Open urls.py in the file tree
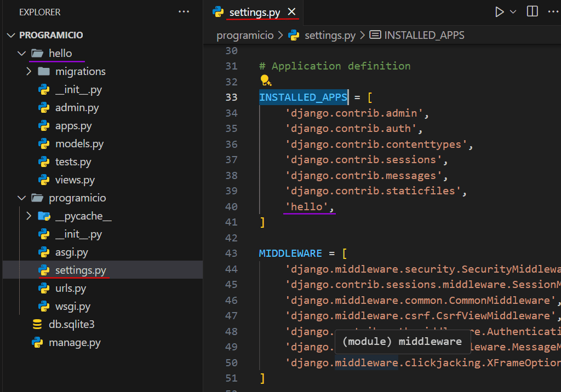The image size is (561, 392). pos(71,288)
